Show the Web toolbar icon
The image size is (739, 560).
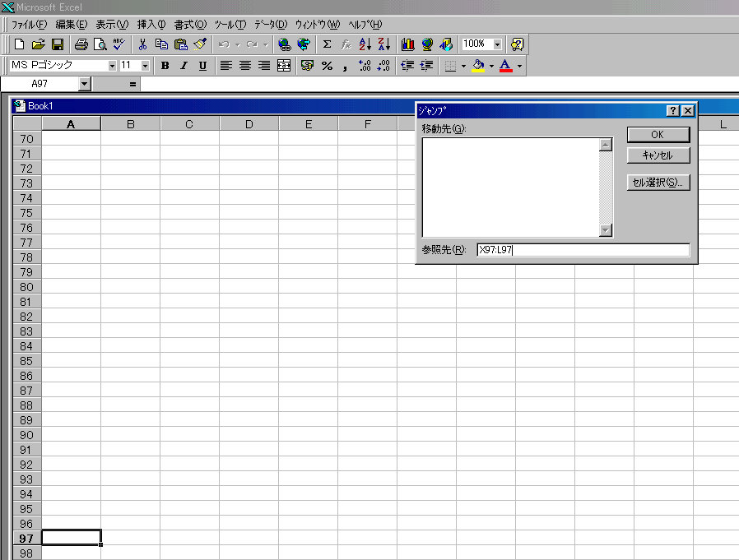(x=304, y=44)
